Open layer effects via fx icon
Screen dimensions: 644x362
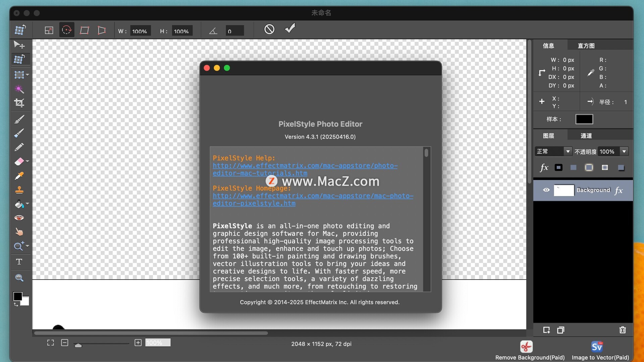544,168
